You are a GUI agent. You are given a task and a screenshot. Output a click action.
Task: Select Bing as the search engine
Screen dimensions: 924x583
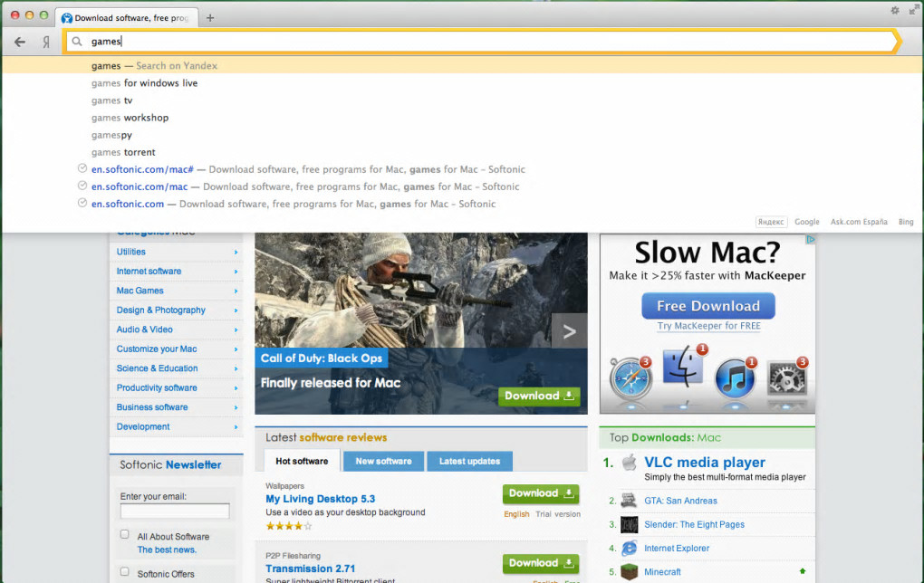tap(906, 222)
